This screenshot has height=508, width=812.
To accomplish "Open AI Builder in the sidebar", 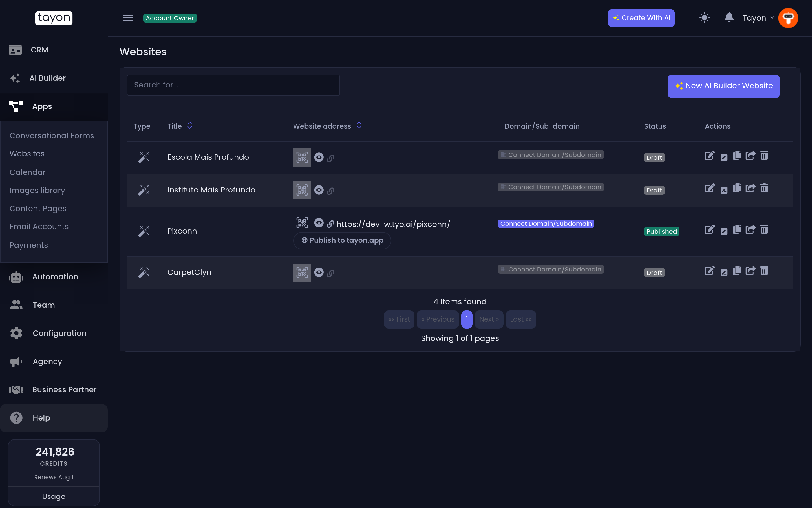I will (x=54, y=78).
